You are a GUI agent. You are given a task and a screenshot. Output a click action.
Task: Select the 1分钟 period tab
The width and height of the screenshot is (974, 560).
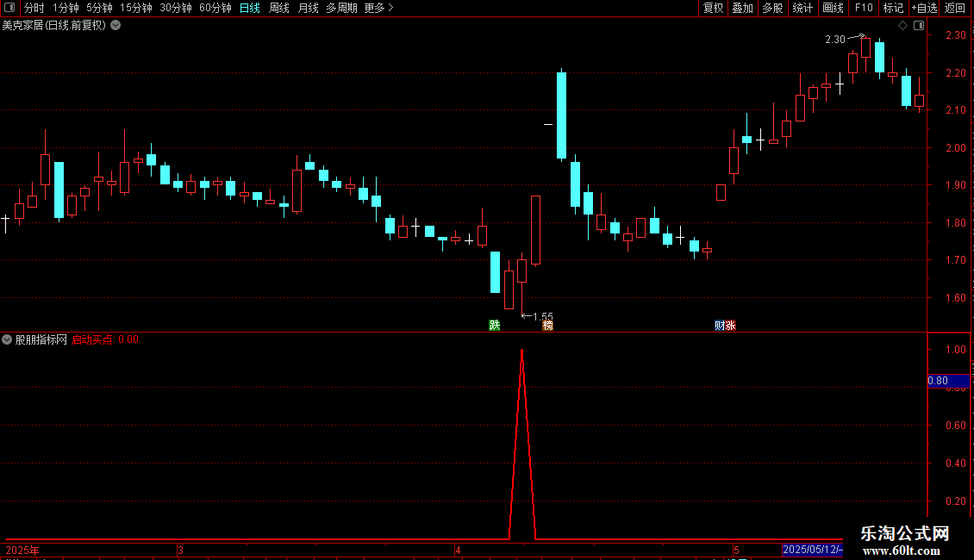[x=66, y=8]
